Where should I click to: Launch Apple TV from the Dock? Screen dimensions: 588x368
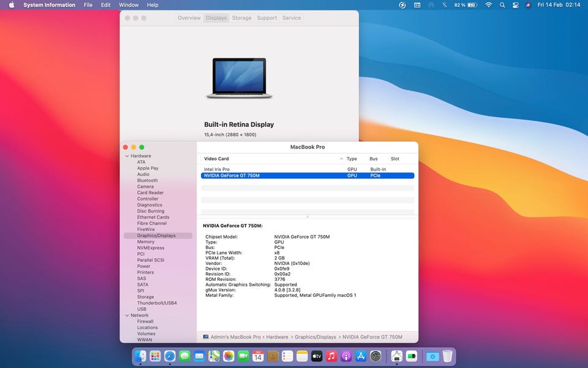point(317,356)
